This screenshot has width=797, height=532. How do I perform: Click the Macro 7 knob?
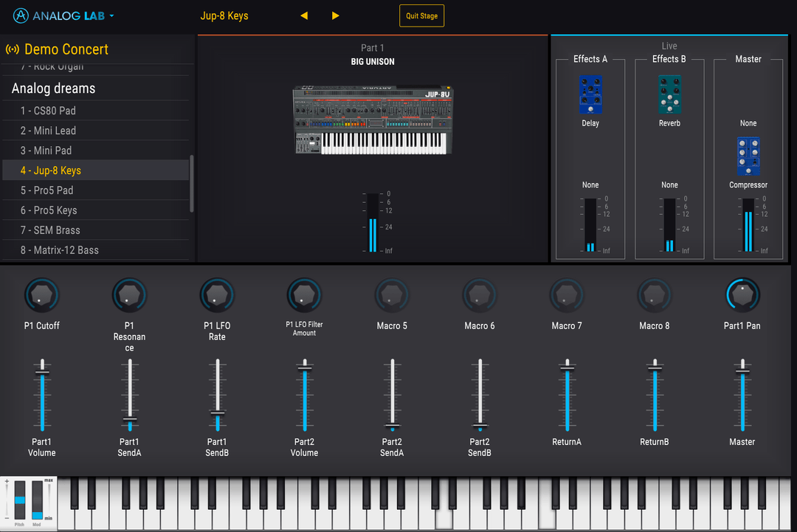pos(567,294)
